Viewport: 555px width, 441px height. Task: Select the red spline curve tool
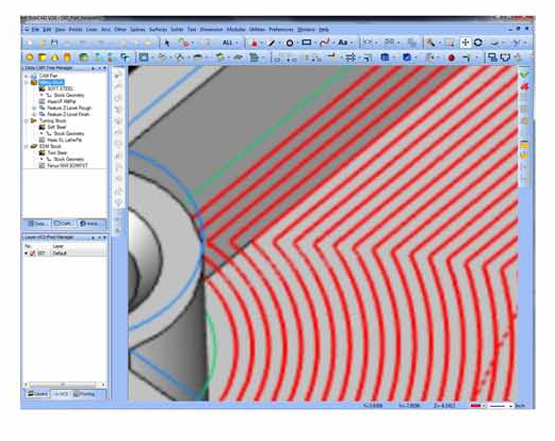(324, 43)
